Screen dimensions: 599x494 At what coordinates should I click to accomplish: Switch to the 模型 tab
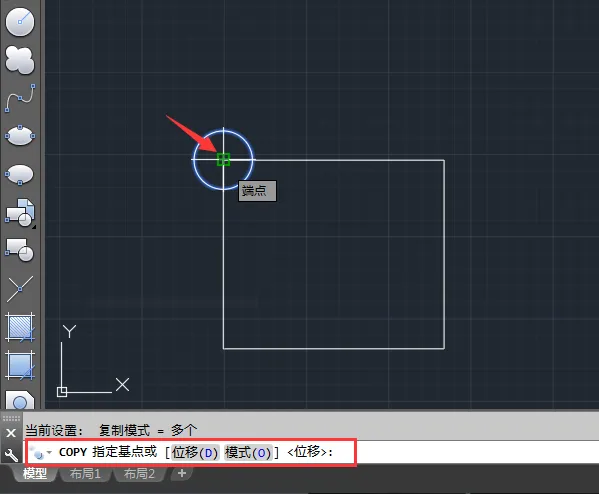point(35,474)
